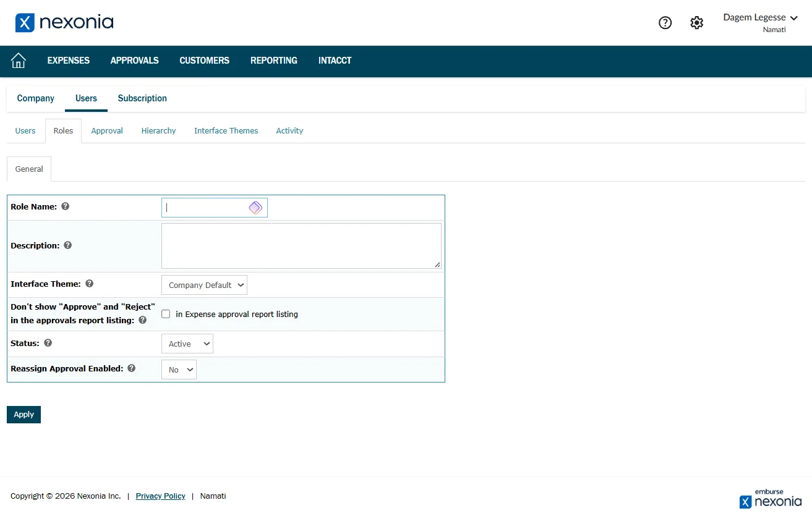This screenshot has width=812, height=516.
Task: Click the 'in Expense approval report listing' label
Action: (237, 314)
